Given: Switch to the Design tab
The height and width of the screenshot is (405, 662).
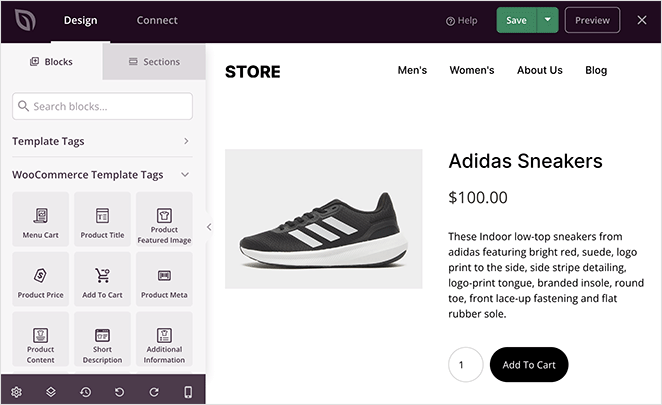Looking at the screenshot, I should tap(80, 20).
